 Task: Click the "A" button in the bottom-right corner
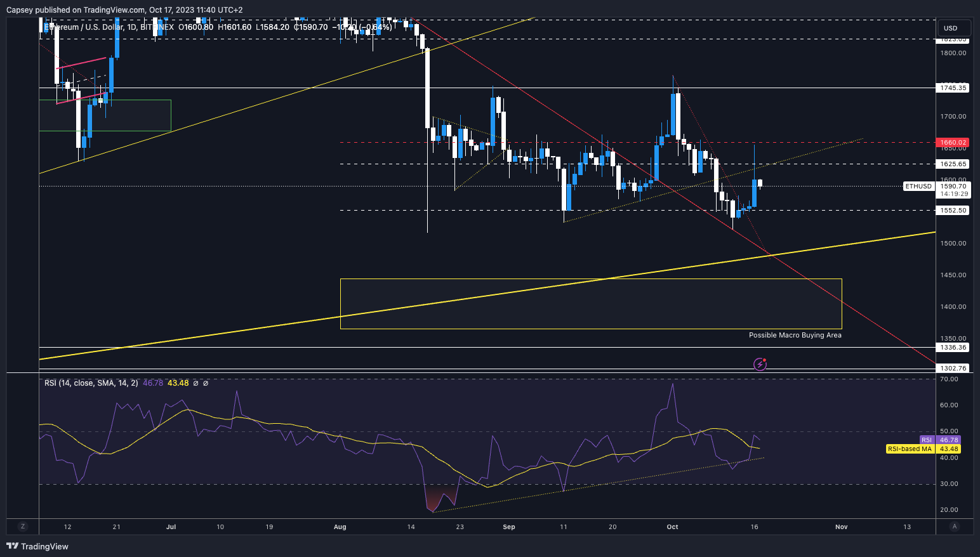point(955,527)
